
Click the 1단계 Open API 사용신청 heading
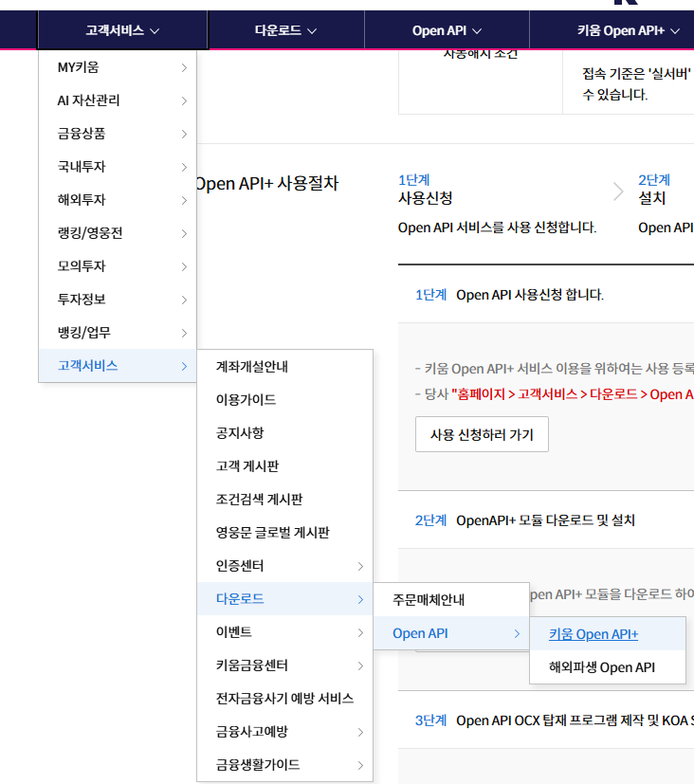[x=509, y=295]
